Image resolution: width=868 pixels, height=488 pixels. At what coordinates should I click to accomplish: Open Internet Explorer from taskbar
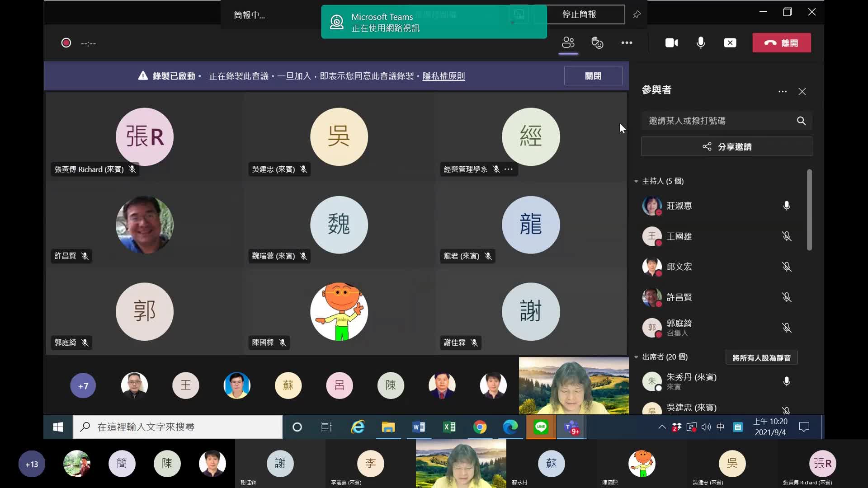(x=358, y=427)
